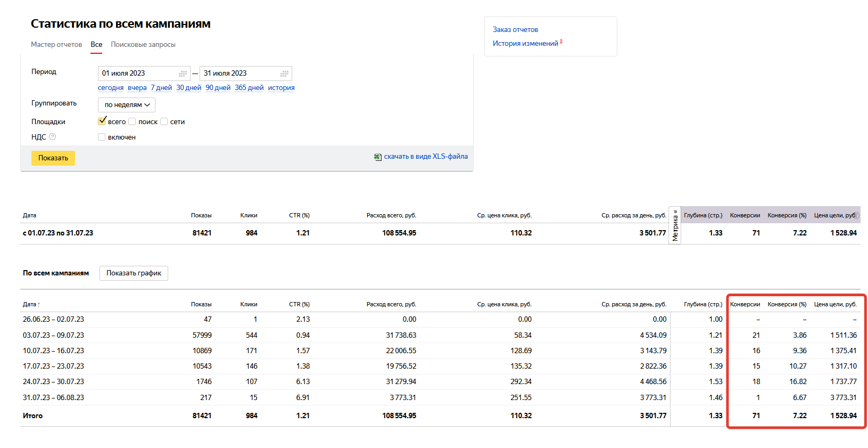Enable the 'сети' checkbox

coord(164,121)
